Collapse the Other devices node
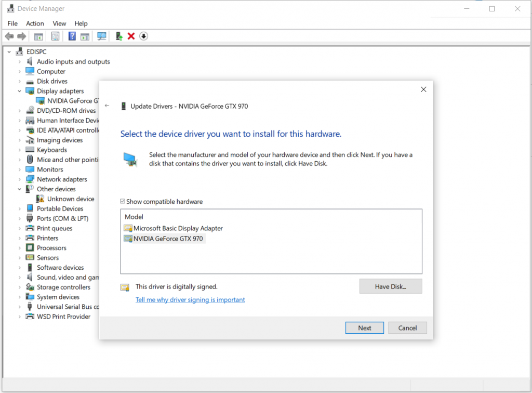532x393 pixels. (x=19, y=189)
